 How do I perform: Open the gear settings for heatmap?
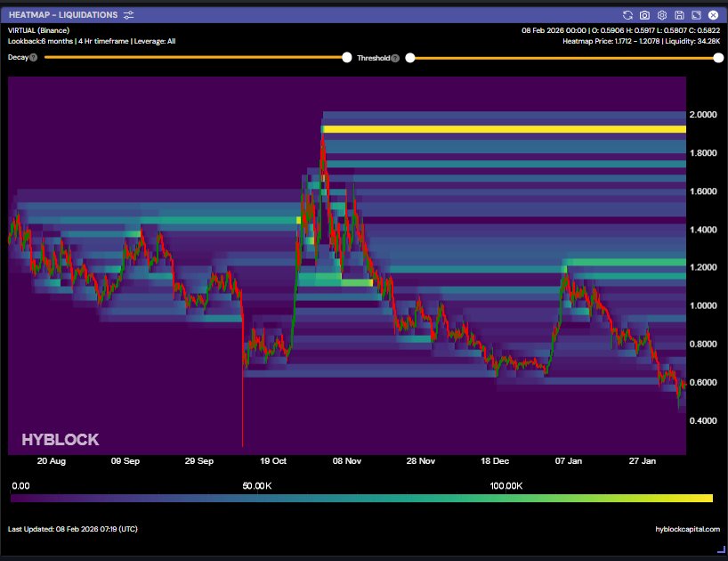(x=662, y=15)
